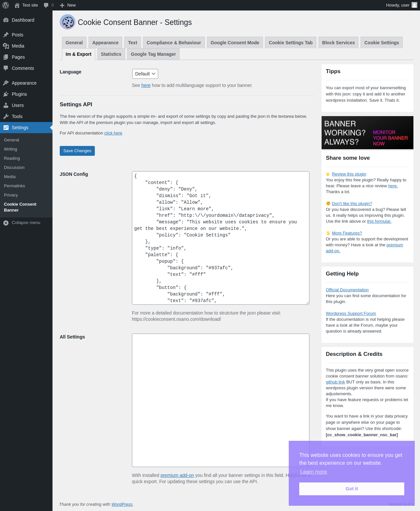
Task: Select the Im & Export tab
Action: [x=78, y=54]
